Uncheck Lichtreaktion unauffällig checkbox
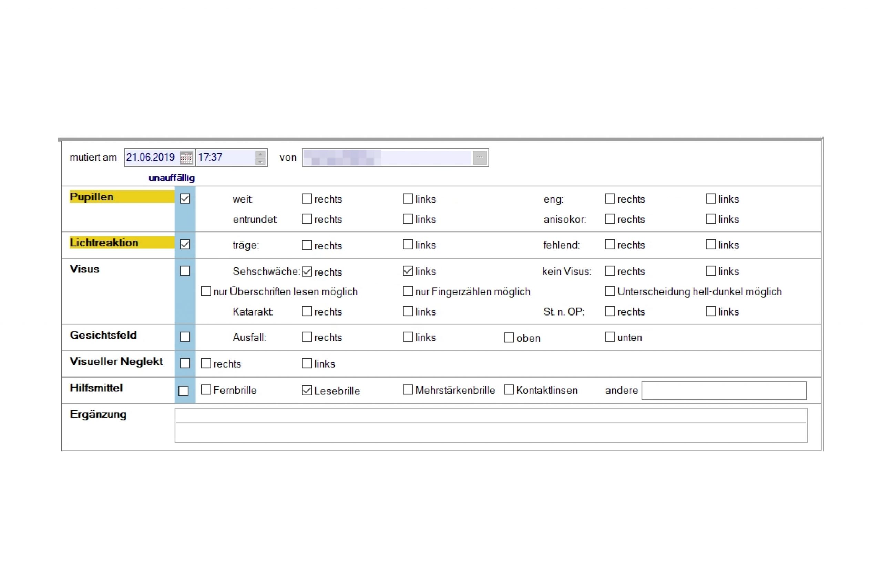 (185, 245)
